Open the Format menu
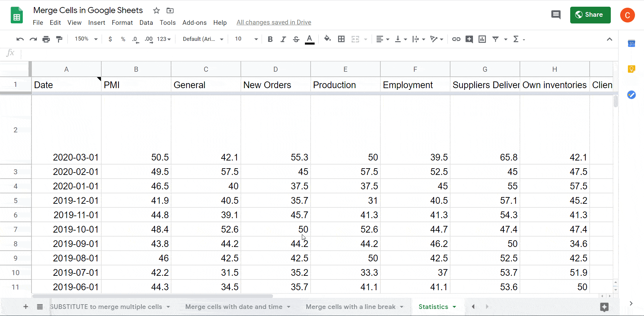The width and height of the screenshot is (644, 316). [x=122, y=22]
